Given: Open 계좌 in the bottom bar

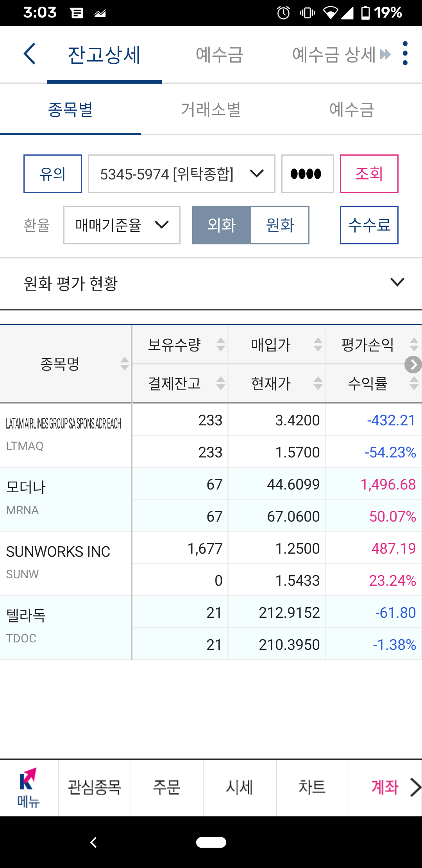Looking at the screenshot, I should click(x=385, y=787).
